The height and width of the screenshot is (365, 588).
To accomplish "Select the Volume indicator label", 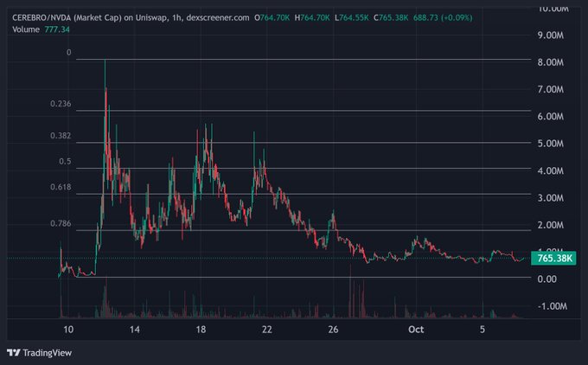I will (26, 29).
